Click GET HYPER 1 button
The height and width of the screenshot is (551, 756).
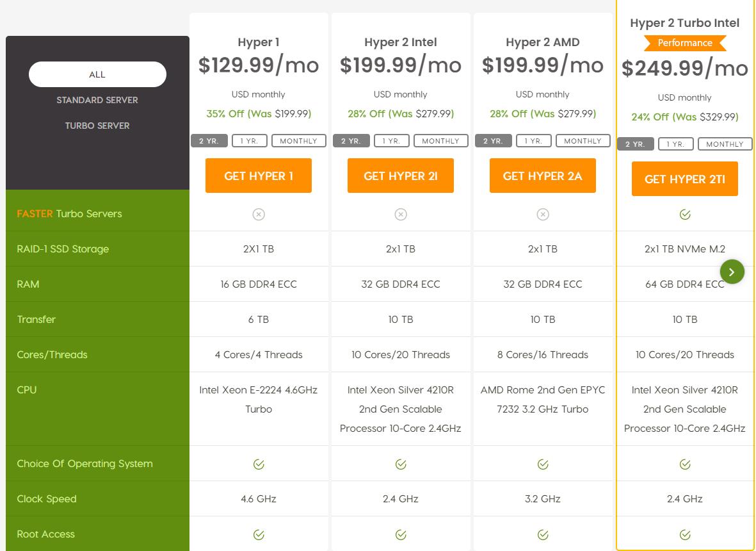pyautogui.click(x=259, y=176)
